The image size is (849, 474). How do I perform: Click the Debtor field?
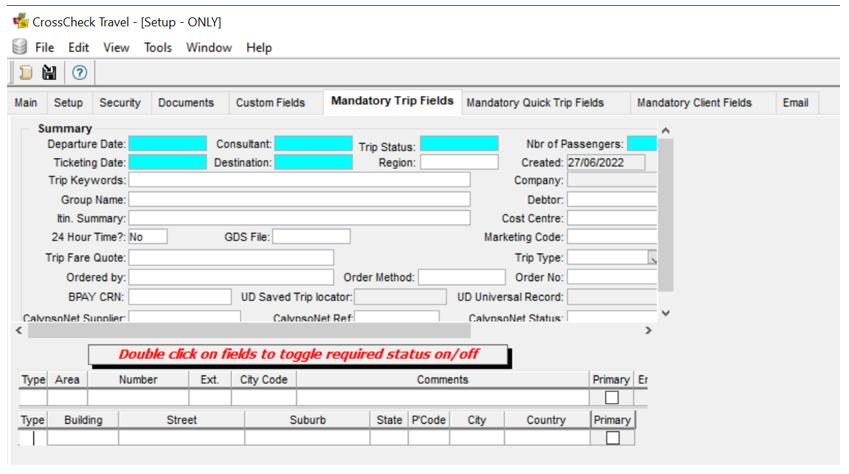coord(612,199)
